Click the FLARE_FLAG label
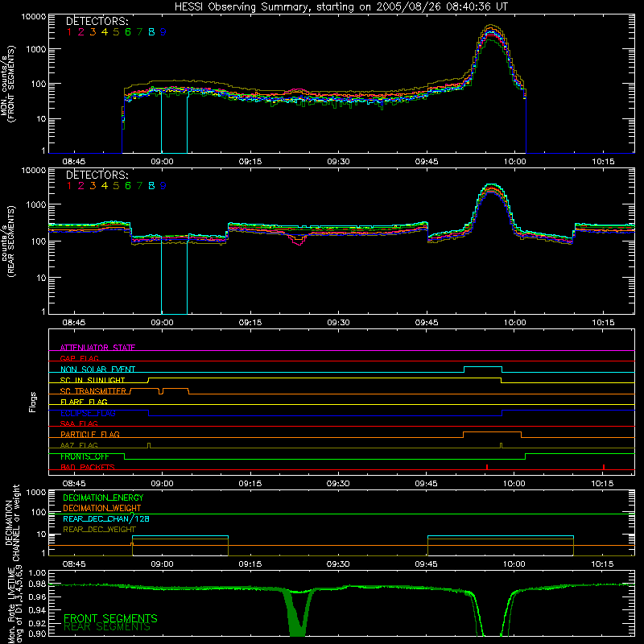The image size is (644, 644). click(x=84, y=402)
